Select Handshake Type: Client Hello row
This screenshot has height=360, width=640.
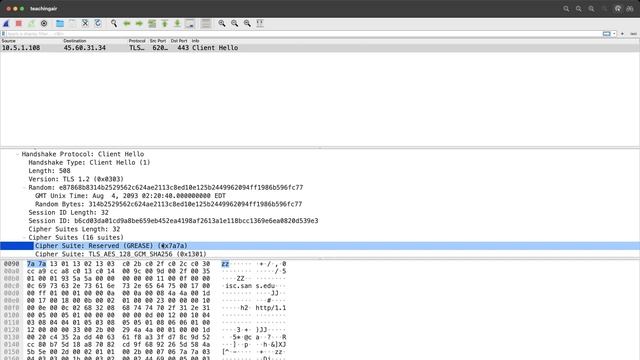(320, 162)
